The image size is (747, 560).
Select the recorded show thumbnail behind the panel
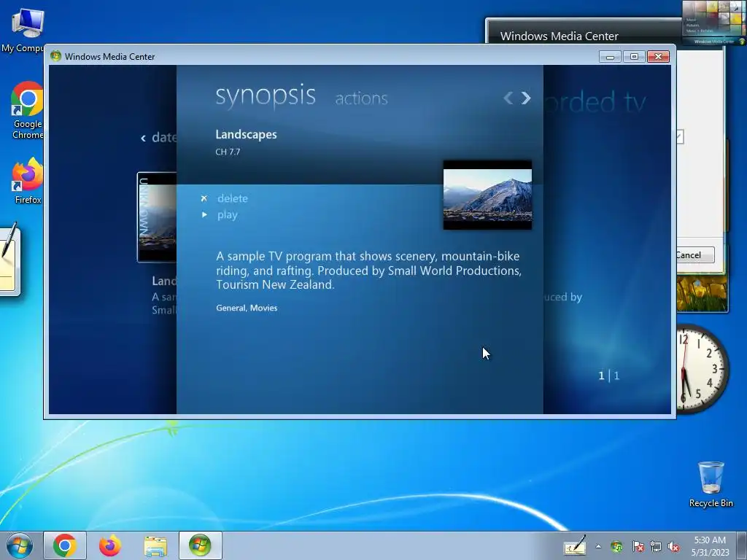pyautogui.click(x=158, y=217)
